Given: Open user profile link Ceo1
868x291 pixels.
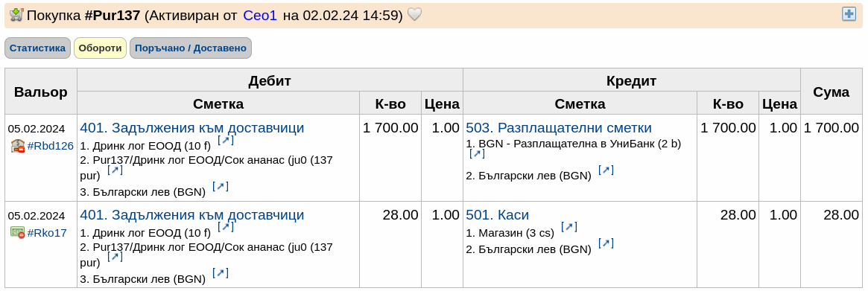Looking at the screenshot, I should (259, 16).
